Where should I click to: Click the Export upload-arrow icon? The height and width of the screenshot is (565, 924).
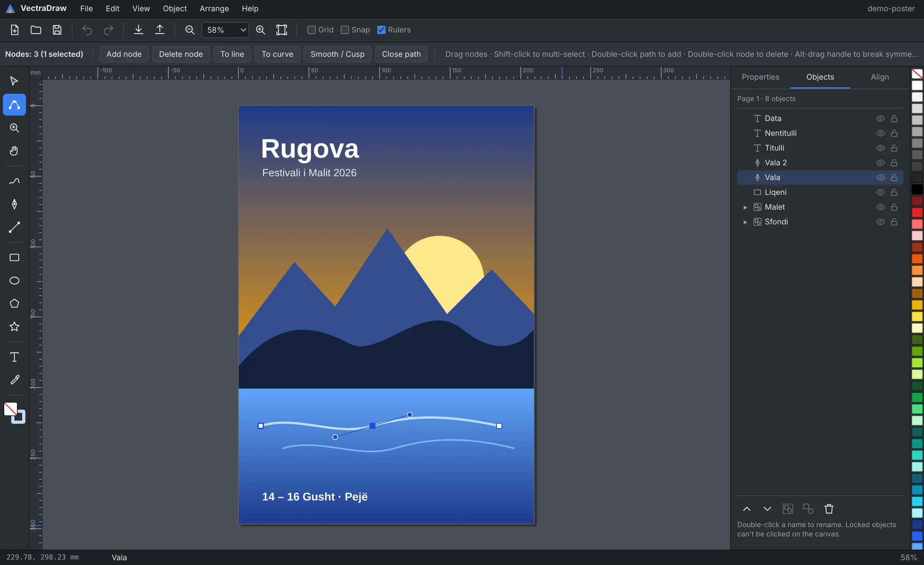point(160,30)
